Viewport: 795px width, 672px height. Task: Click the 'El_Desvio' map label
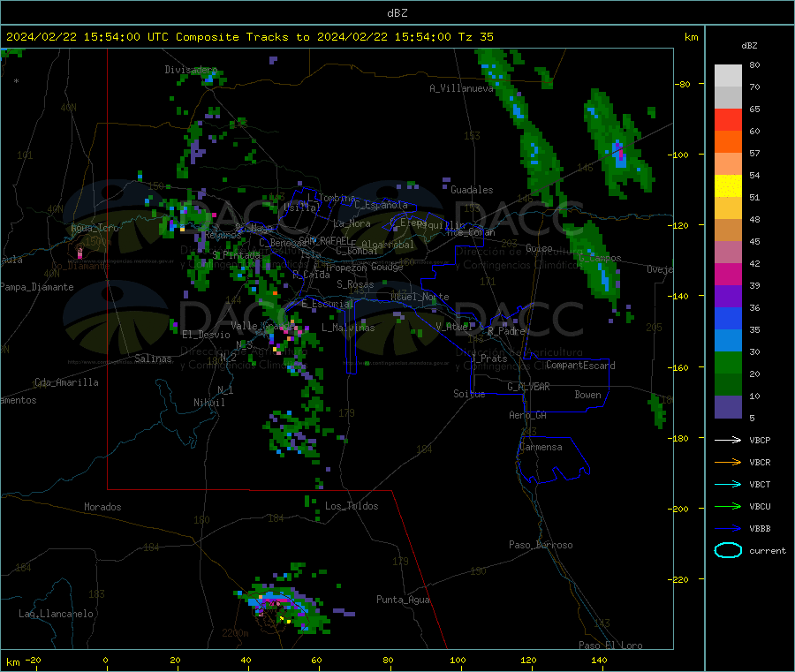point(207,335)
